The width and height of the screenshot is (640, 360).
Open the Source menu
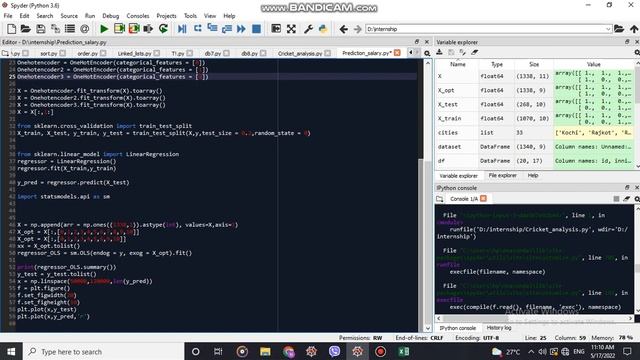[x=69, y=16]
